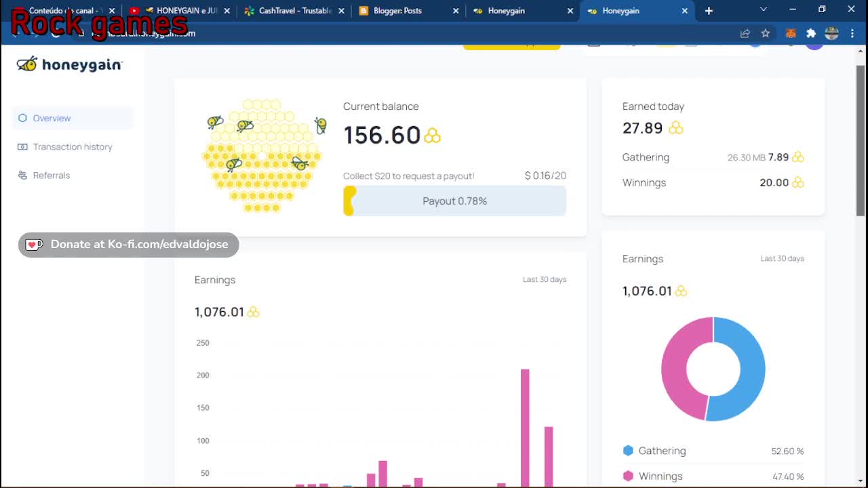868x488 pixels.
Task: Click the Overview hexagon icon
Action: (22, 118)
